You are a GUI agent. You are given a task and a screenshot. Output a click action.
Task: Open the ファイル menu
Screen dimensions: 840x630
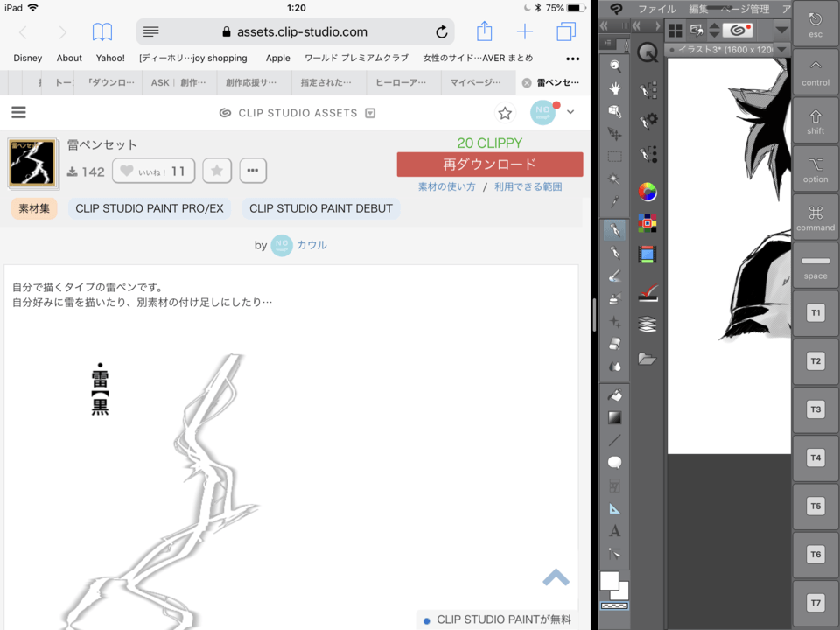pyautogui.click(x=656, y=9)
